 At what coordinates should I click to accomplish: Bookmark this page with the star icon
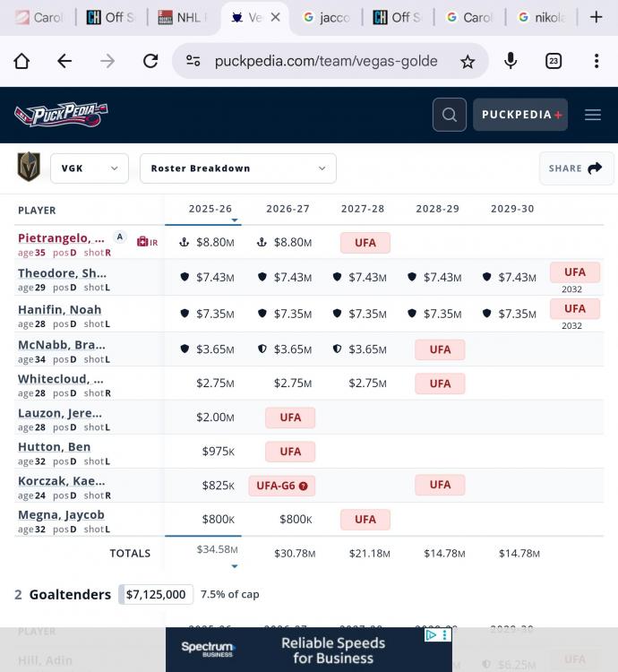click(x=468, y=61)
